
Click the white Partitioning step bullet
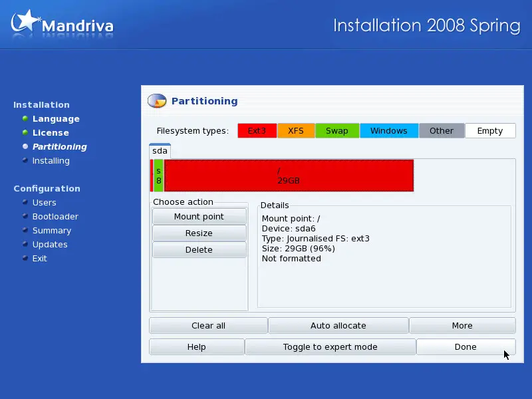(x=25, y=146)
